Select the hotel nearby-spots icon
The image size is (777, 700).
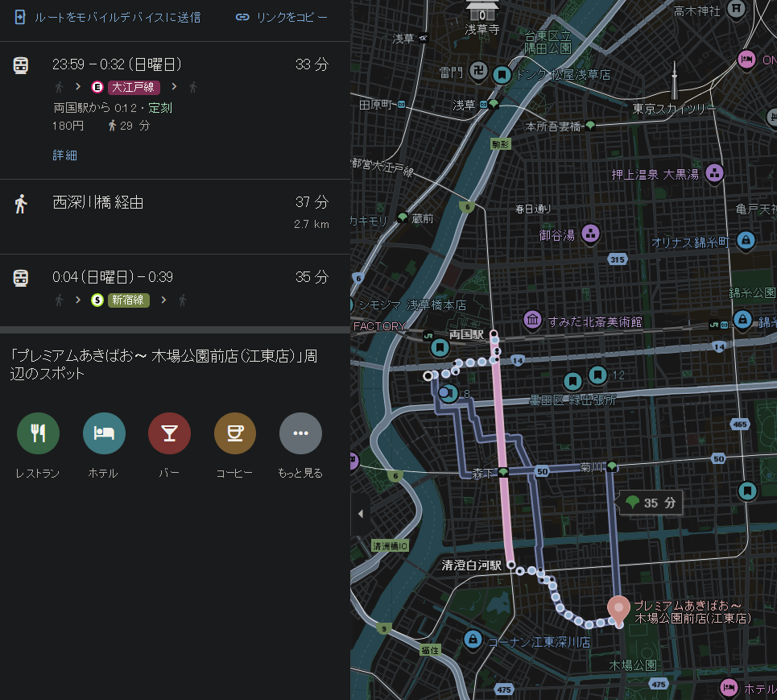click(104, 433)
